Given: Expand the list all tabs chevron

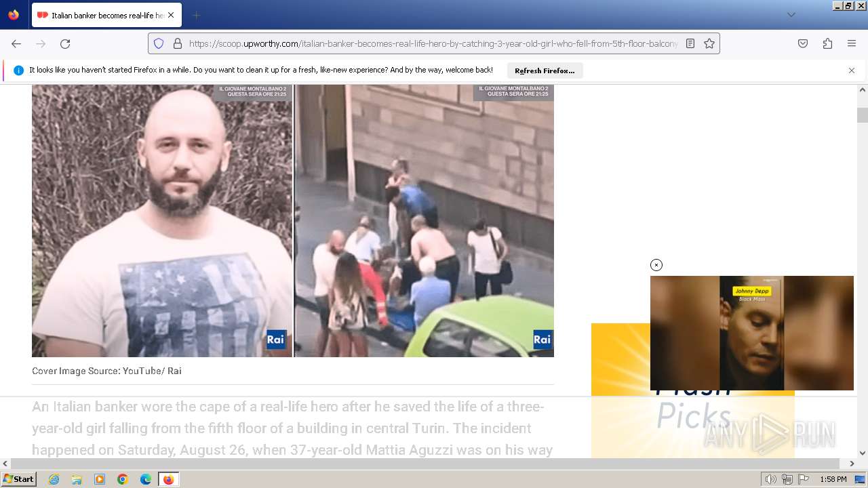Looking at the screenshot, I should pos(791,15).
